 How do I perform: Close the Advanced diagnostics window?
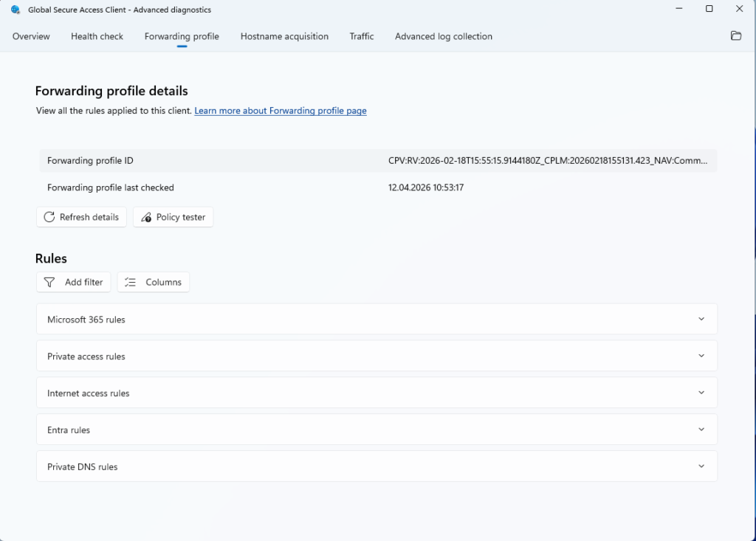(x=739, y=9)
